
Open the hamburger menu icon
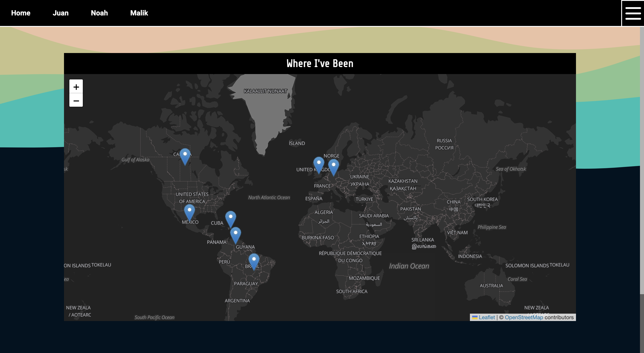(x=633, y=13)
